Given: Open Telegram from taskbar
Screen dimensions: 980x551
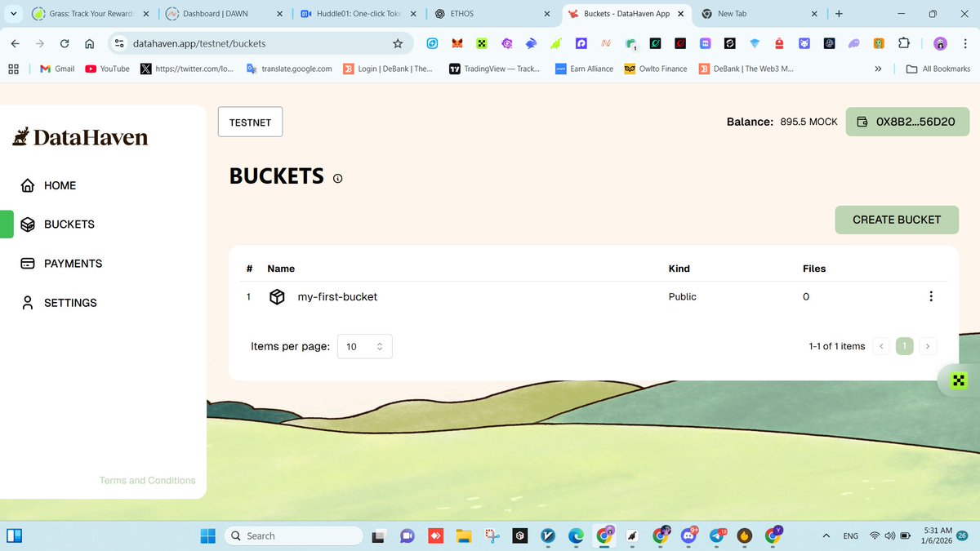Looking at the screenshot, I should 718,535.
